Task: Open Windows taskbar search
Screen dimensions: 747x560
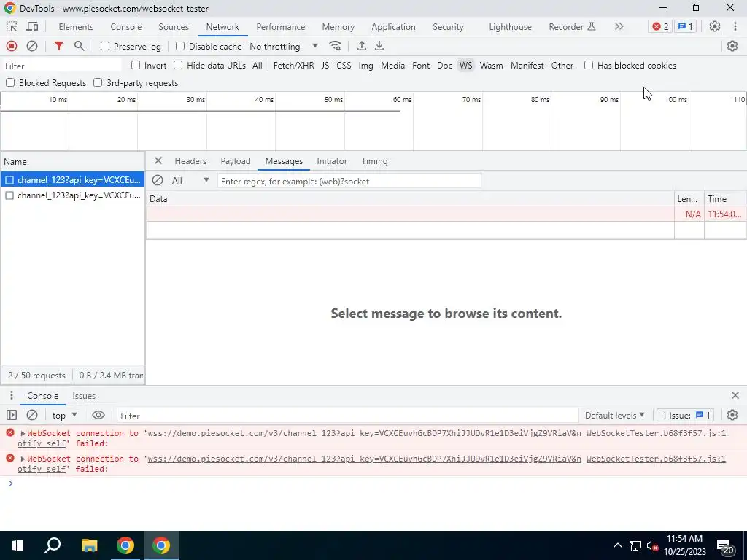Action: pos(53,545)
